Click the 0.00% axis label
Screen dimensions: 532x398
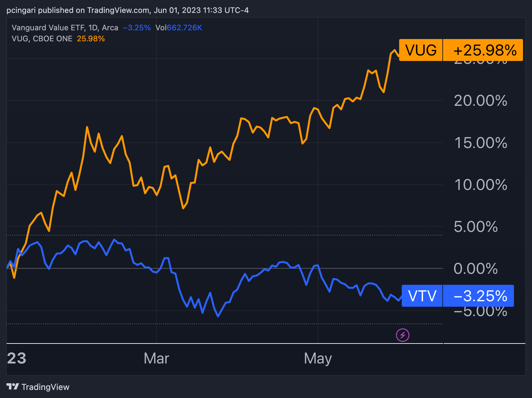point(476,269)
